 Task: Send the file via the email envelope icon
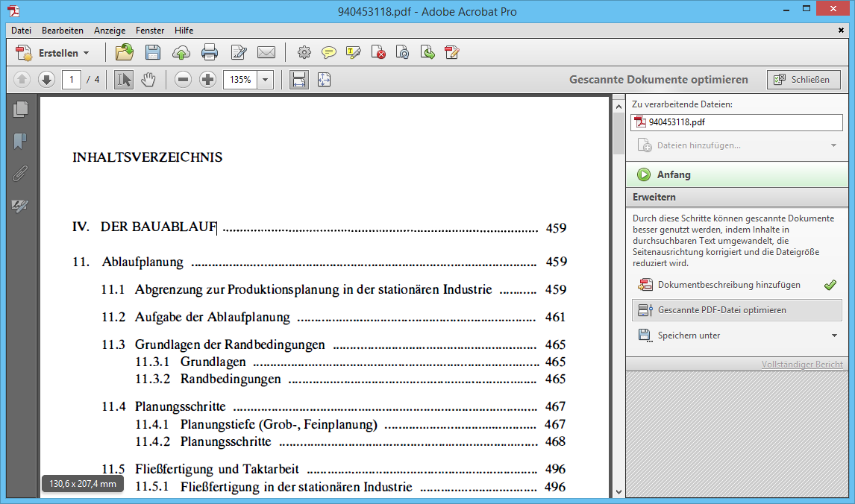tap(266, 52)
